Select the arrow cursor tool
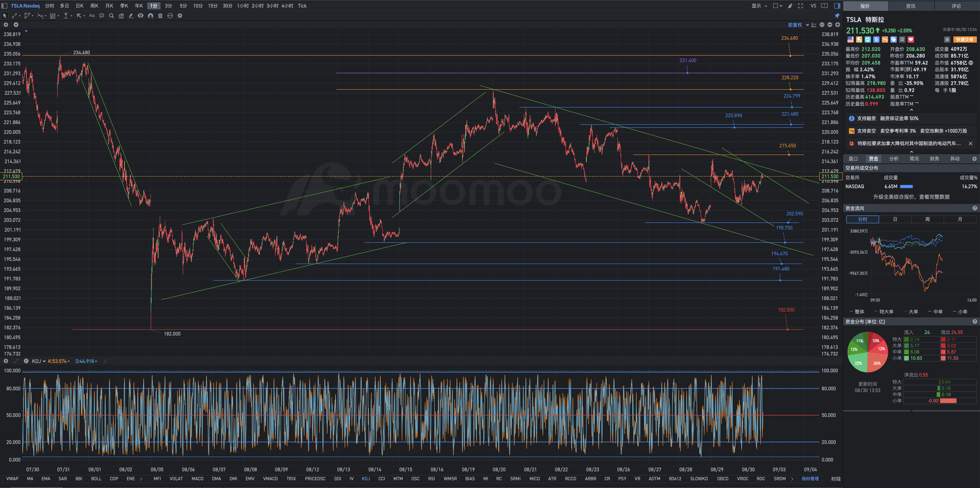The width and height of the screenshot is (980, 488). pyautogui.click(x=4, y=16)
